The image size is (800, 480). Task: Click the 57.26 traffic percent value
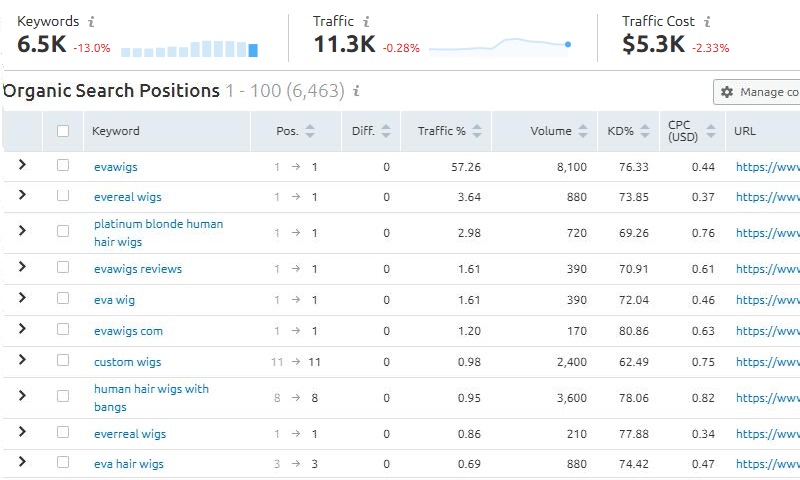[x=466, y=167]
